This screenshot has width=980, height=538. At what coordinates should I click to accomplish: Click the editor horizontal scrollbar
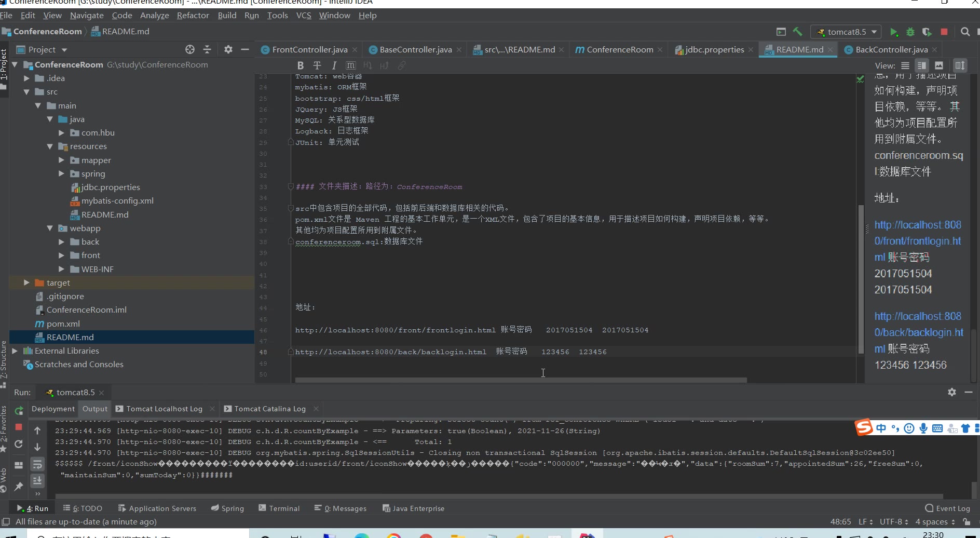tap(521, 380)
